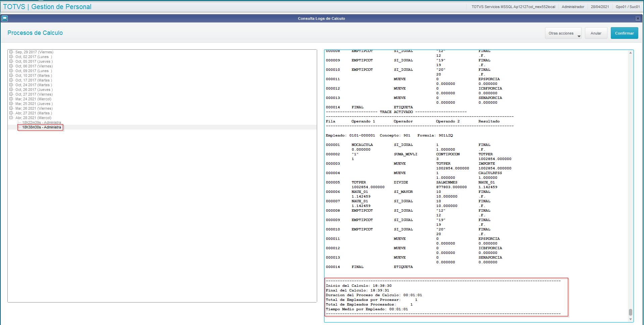
Task: Click the Gpo01 / Suc01 branch label
Action: click(x=628, y=7)
